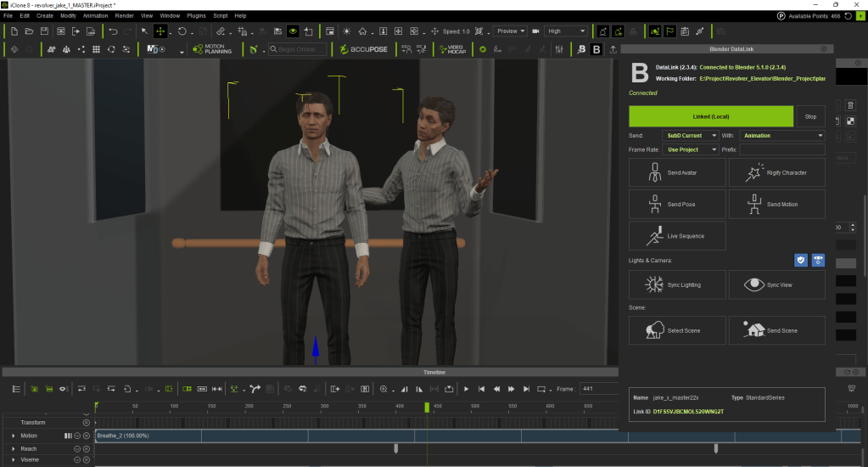Jump to the timeline start frame
Image resolution: width=868 pixels, height=467 pixels.
tap(482, 389)
